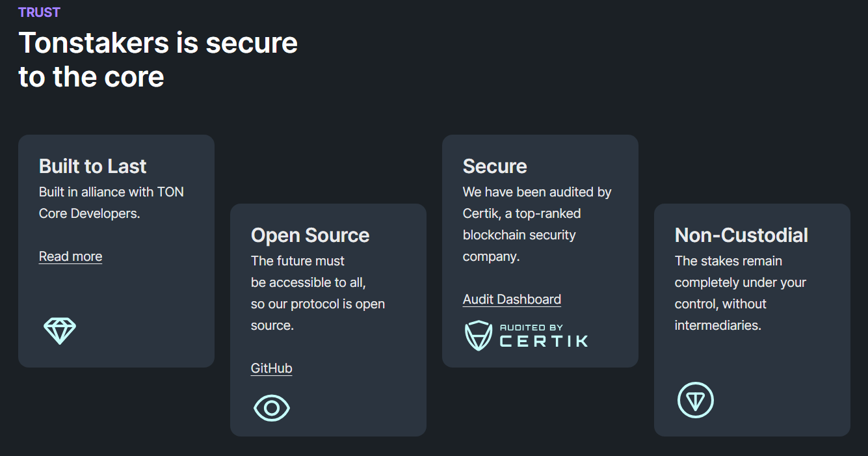Click the 'Audited by CertiK' badge text
This screenshot has width=868, height=456.
point(544,336)
